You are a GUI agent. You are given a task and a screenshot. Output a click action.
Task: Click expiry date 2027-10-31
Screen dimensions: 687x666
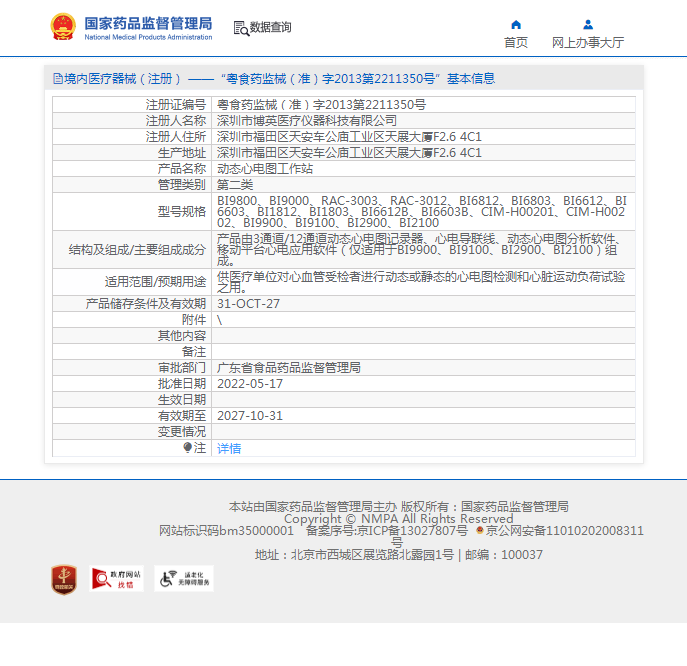250,416
